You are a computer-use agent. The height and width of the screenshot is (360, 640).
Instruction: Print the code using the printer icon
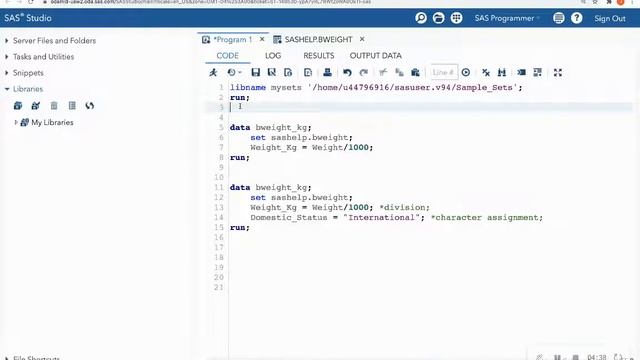click(x=327, y=73)
